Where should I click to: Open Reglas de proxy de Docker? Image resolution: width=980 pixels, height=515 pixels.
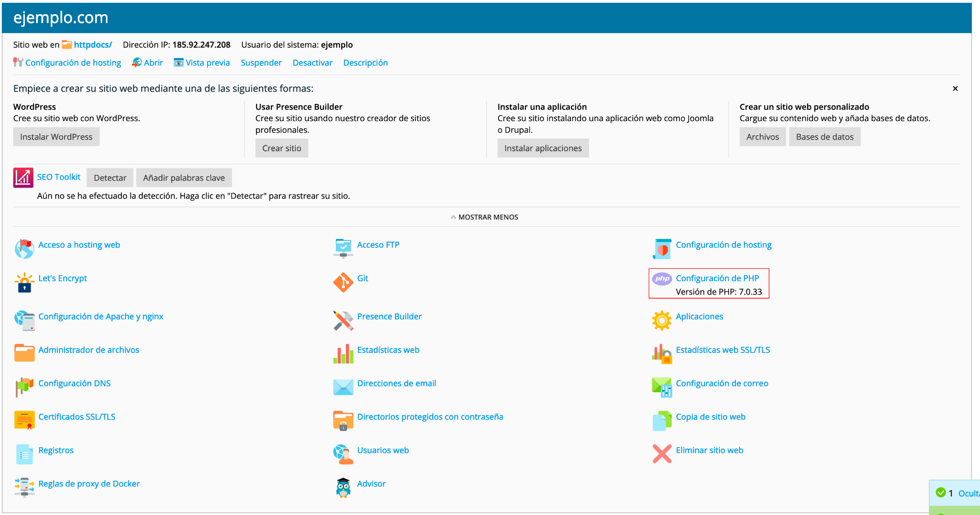point(89,484)
